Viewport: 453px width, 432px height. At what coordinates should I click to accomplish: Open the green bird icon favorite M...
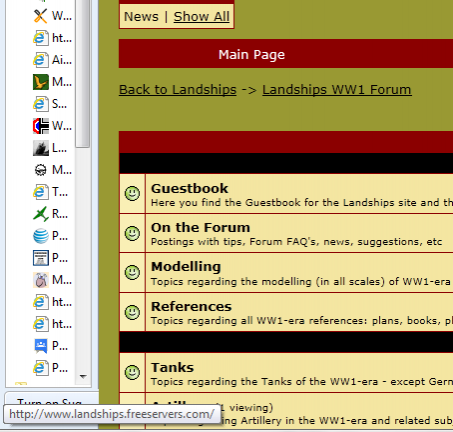(53, 82)
